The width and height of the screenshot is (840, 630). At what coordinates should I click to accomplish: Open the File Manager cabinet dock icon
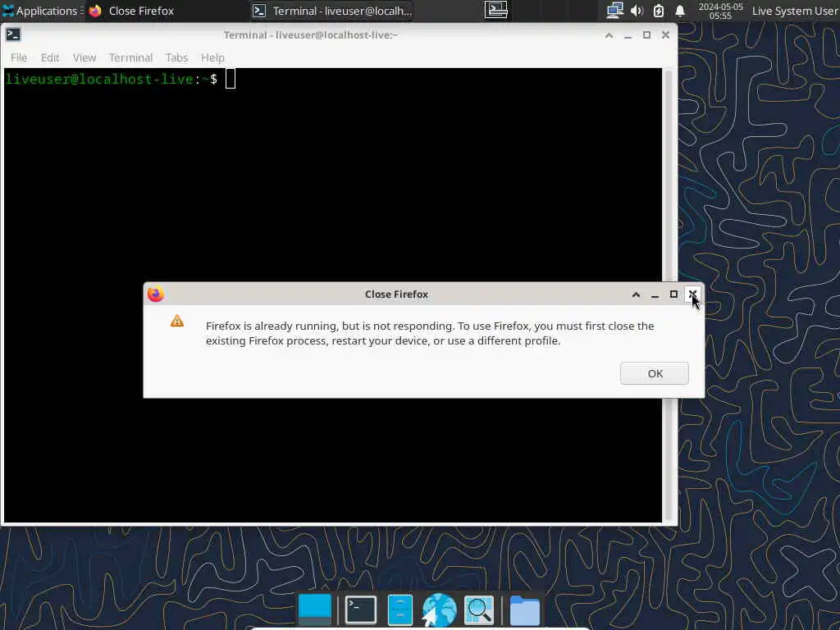pos(399,609)
